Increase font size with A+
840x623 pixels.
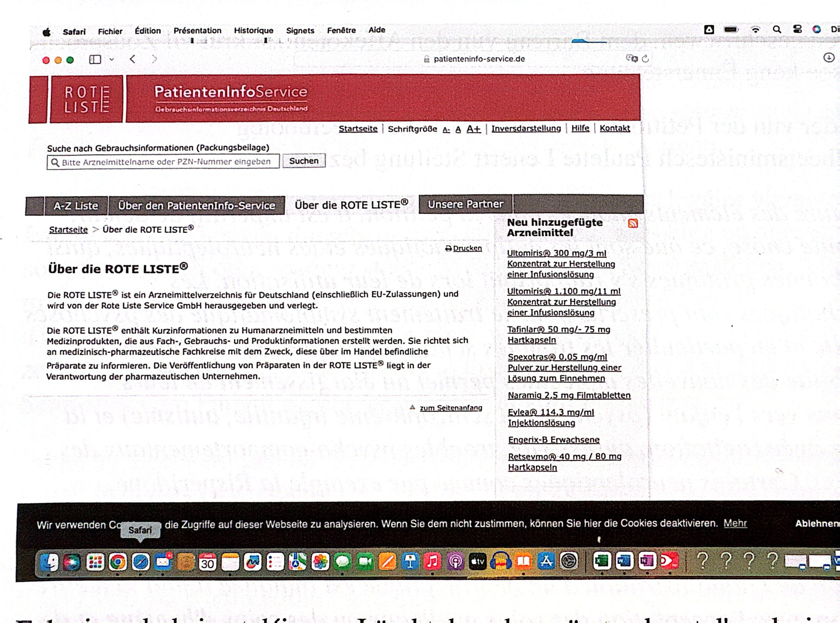click(x=473, y=129)
